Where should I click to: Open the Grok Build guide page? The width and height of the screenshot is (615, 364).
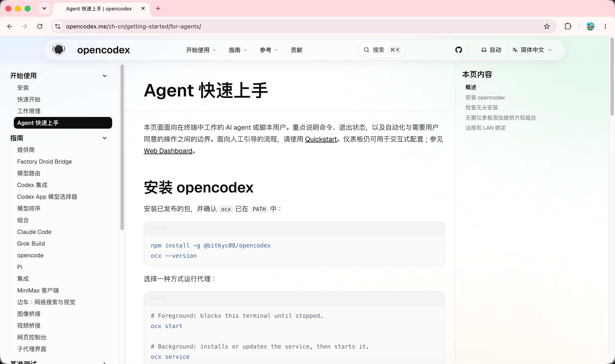point(31,244)
